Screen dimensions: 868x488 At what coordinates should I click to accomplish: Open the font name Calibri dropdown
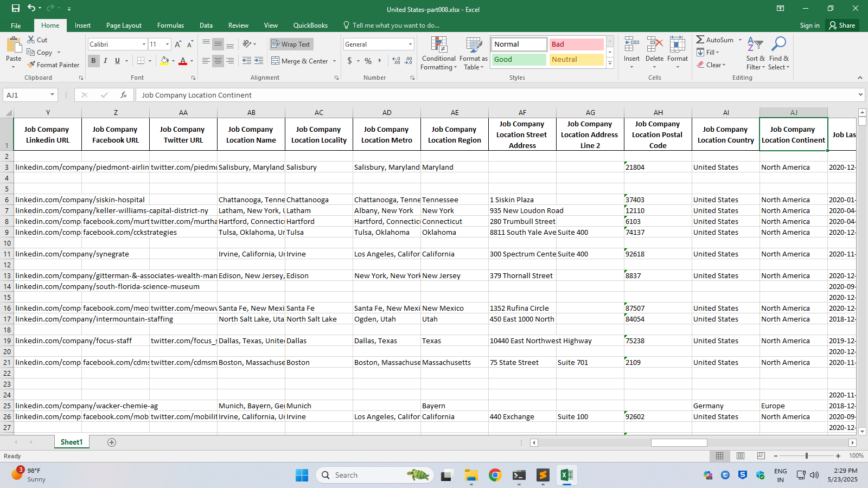pos(144,44)
